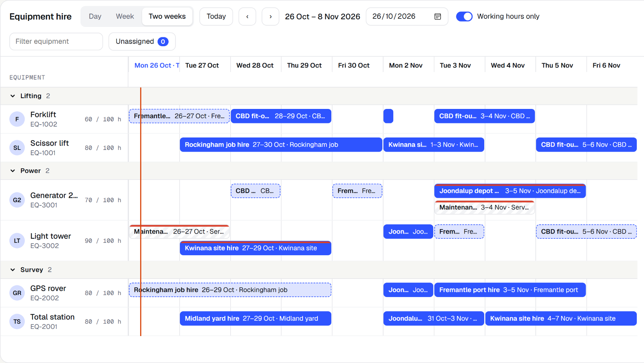The image size is (644, 363).
Task: Select the Mon 26 Oct column header
Action: click(154, 65)
